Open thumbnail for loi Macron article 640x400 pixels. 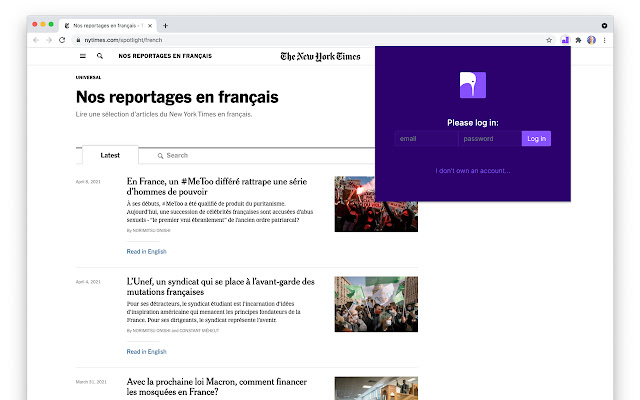(x=376, y=388)
